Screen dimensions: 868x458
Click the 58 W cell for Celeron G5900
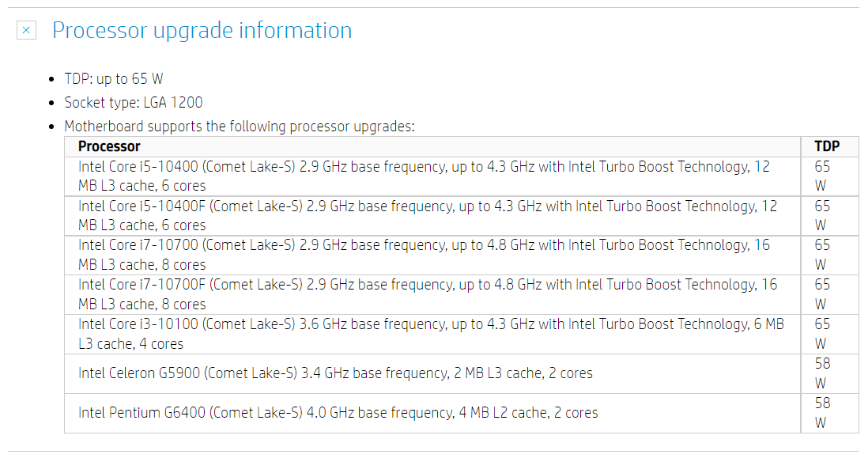pos(830,374)
